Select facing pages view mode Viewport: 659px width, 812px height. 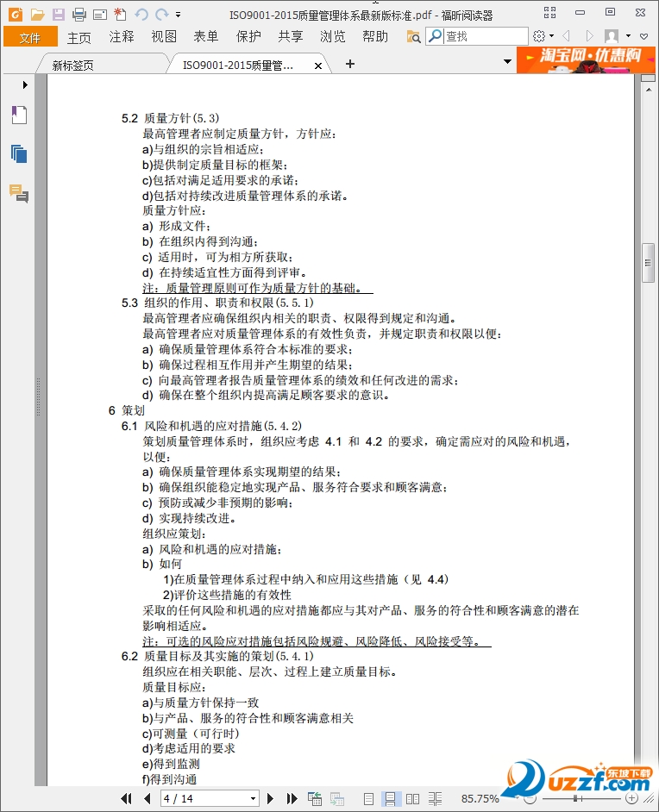413,799
